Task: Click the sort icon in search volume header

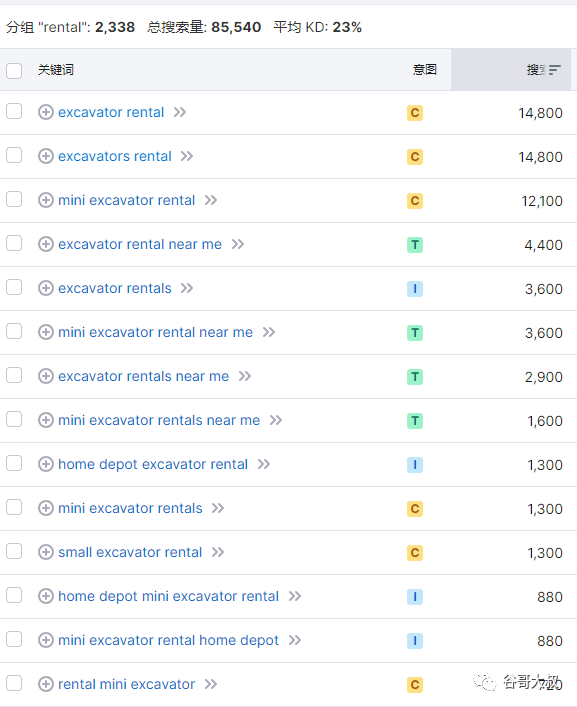Action: click(x=554, y=69)
